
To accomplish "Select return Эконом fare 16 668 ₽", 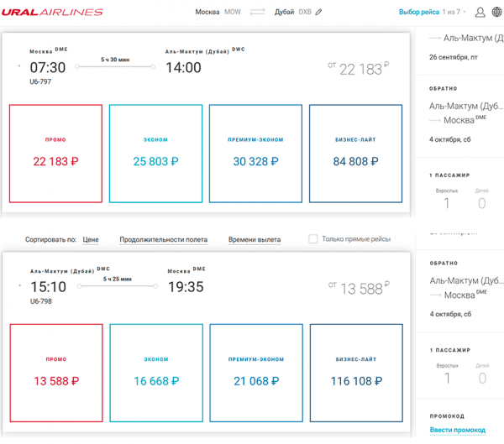I will pyautogui.click(x=156, y=373).
